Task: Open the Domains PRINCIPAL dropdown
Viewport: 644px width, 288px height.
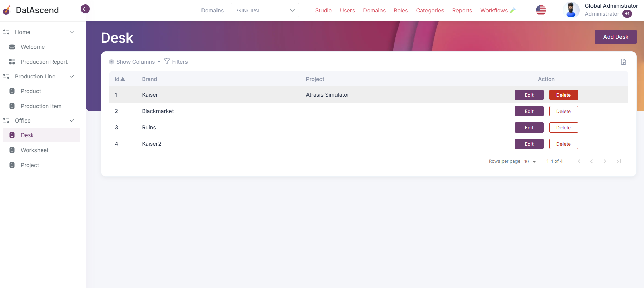Action: point(265,10)
